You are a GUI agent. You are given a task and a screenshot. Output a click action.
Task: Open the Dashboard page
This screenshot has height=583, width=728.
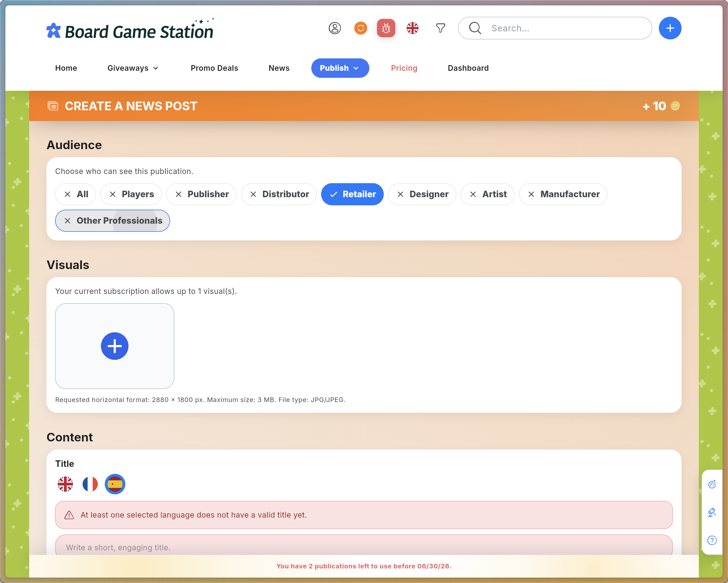(x=468, y=68)
